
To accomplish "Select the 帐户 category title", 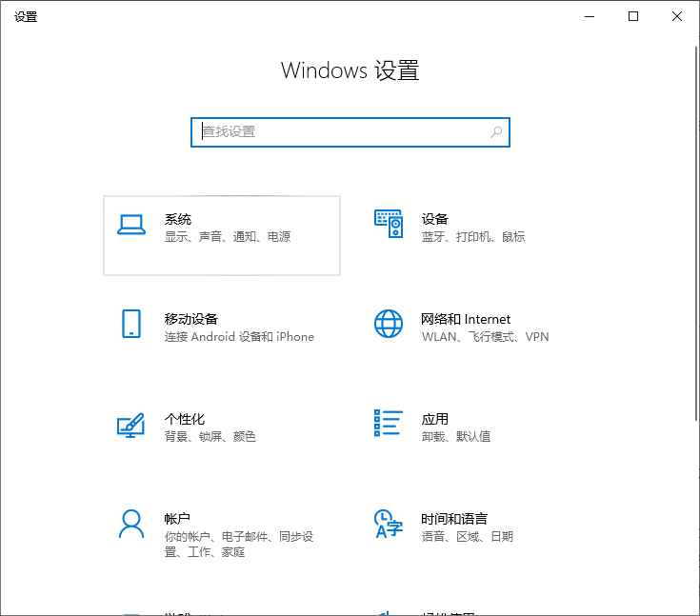I will 177,519.
